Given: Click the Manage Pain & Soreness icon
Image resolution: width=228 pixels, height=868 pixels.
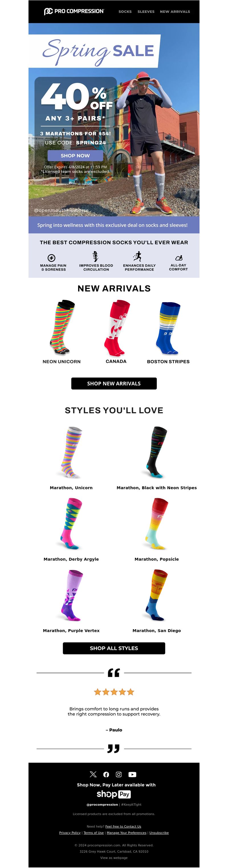Looking at the screenshot, I should 51,258.
